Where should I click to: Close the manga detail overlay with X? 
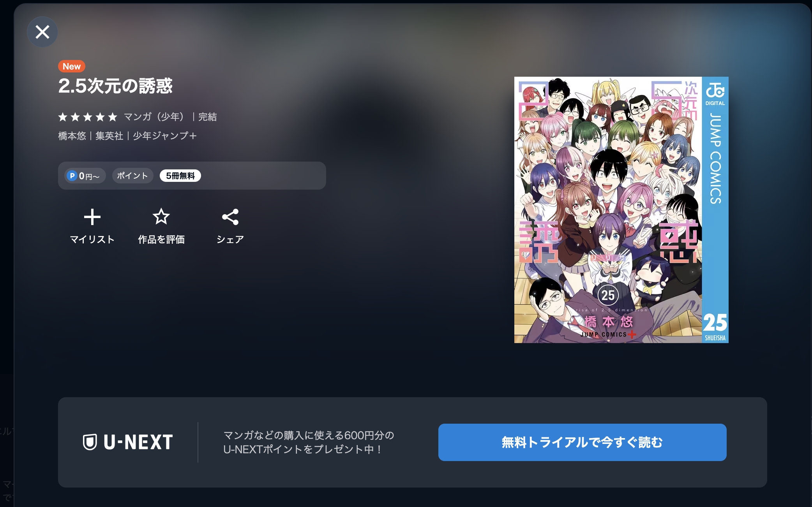coord(42,32)
